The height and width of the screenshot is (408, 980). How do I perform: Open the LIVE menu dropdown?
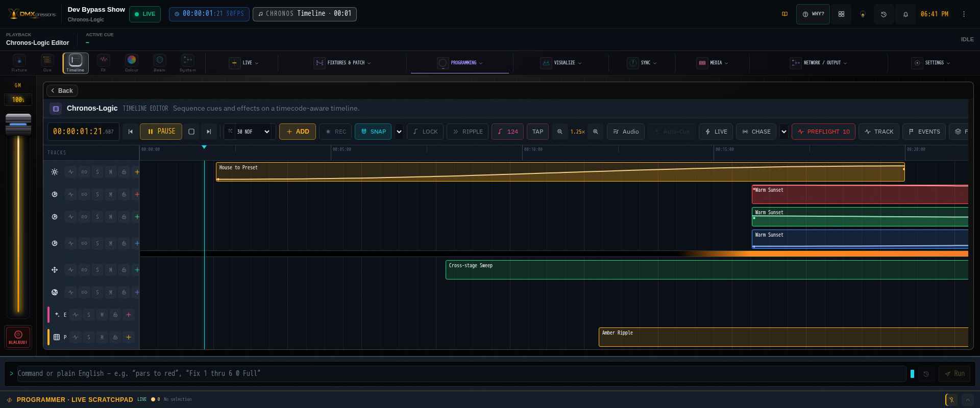click(244, 63)
